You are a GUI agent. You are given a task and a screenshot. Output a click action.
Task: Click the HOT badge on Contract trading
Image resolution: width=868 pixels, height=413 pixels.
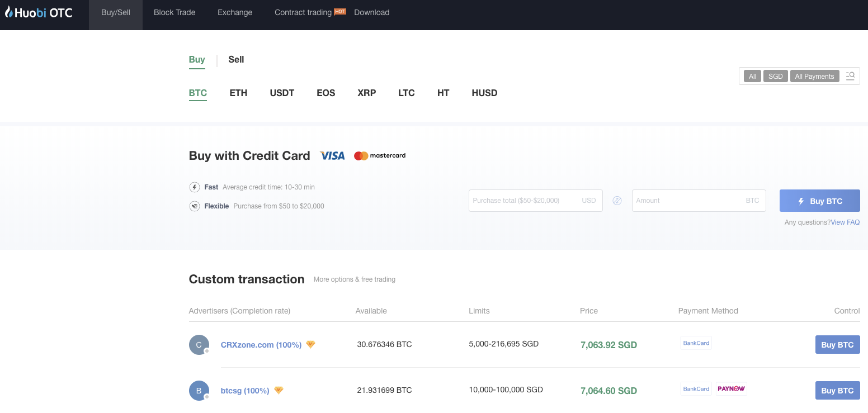[340, 11]
